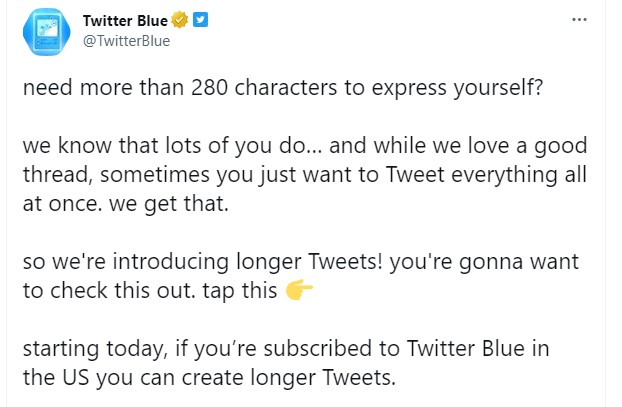Click the pointing hand emoji

[299, 291]
